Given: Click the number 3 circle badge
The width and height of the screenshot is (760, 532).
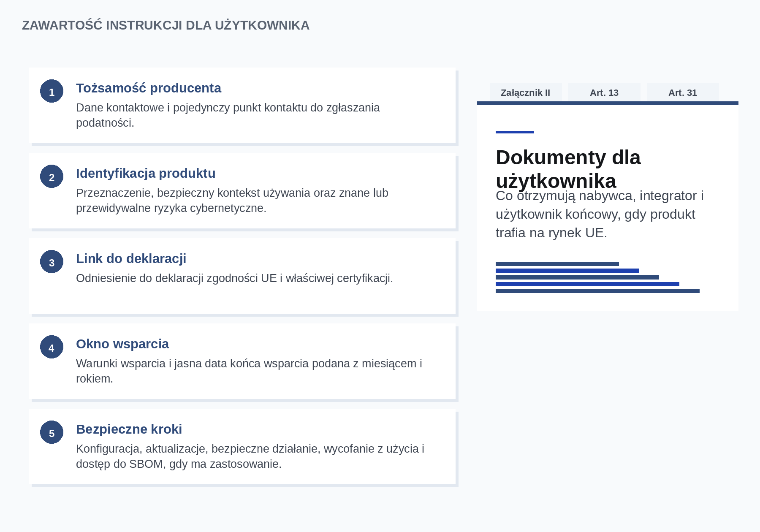Looking at the screenshot, I should (52, 262).
